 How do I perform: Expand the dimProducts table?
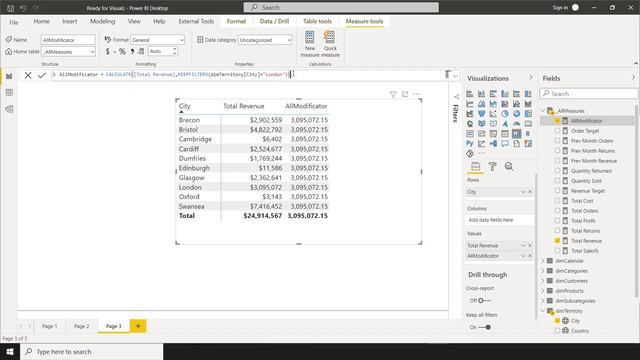coord(543,291)
